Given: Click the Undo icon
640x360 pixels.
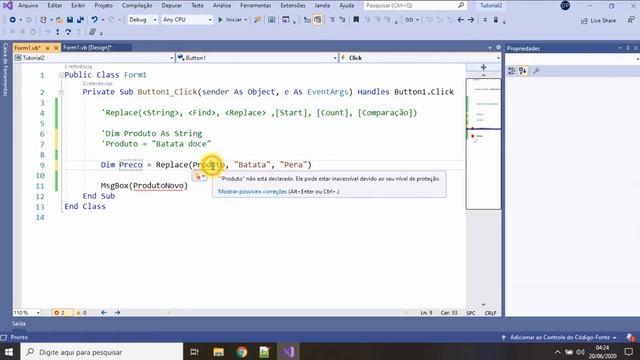Looking at the screenshot, I should [x=94, y=20].
